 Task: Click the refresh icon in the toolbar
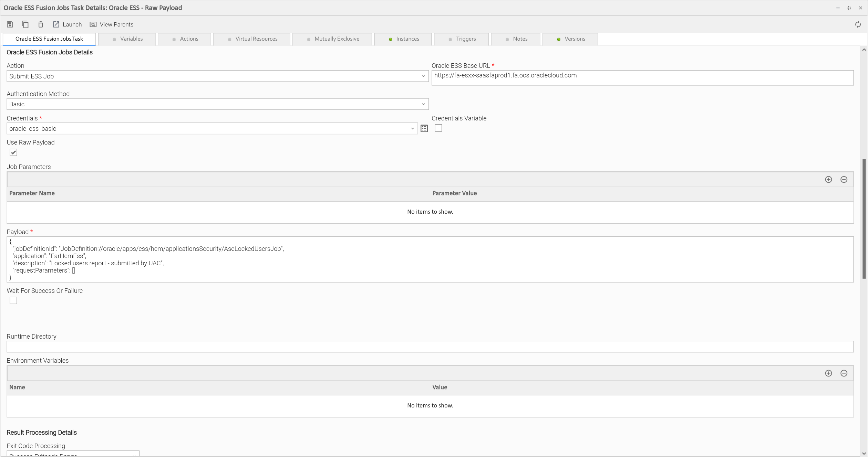(x=858, y=24)
